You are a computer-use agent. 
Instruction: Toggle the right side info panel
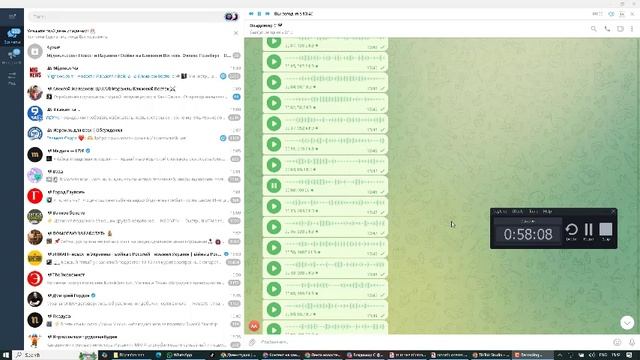[x=620, y=29]
